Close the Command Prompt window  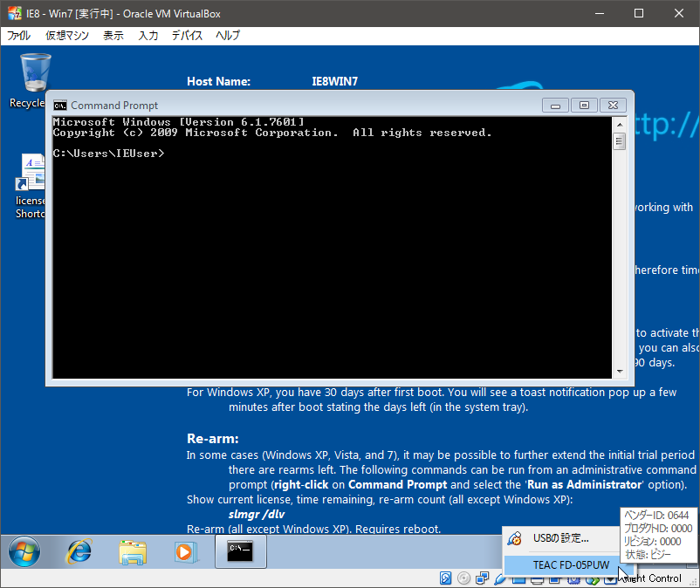click(x=613, y=106)
